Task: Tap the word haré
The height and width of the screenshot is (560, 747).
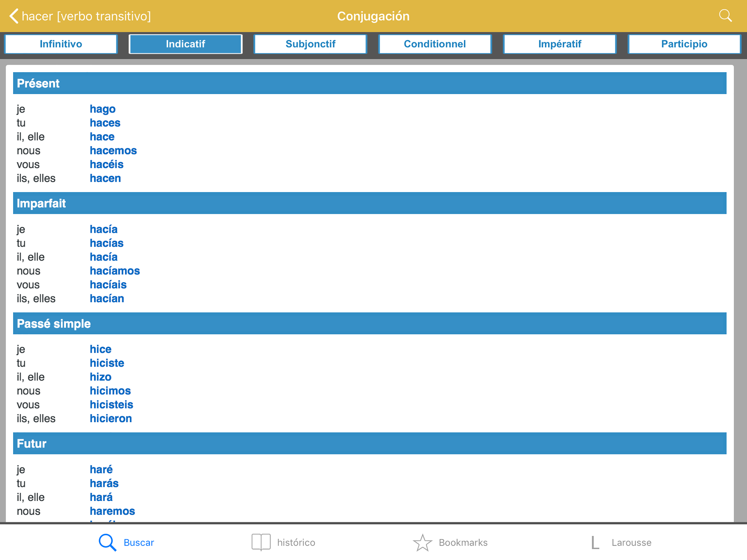Action: click(101, 469)
